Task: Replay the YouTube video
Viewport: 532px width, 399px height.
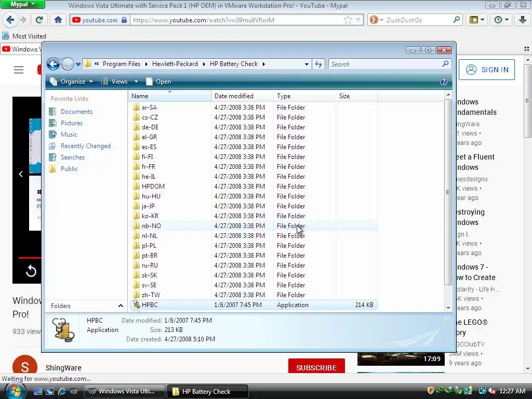Action: 31,271
